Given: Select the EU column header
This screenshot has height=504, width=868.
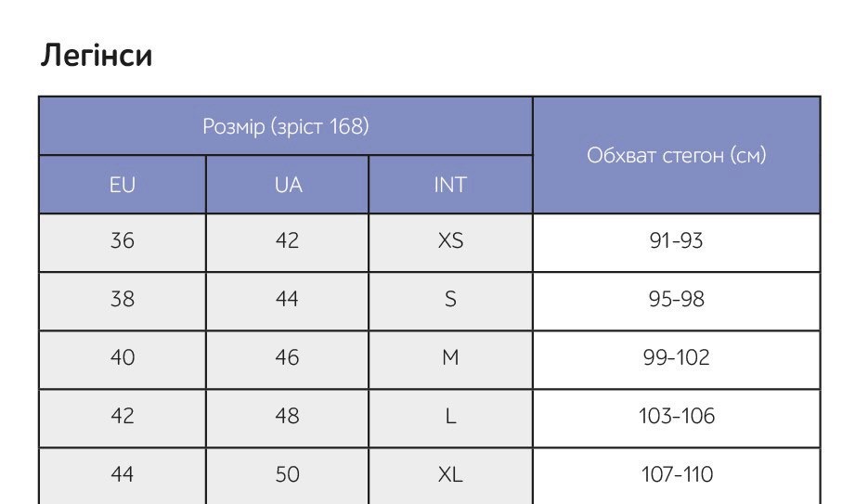Looking at the screenshot, I should (122, 185).
